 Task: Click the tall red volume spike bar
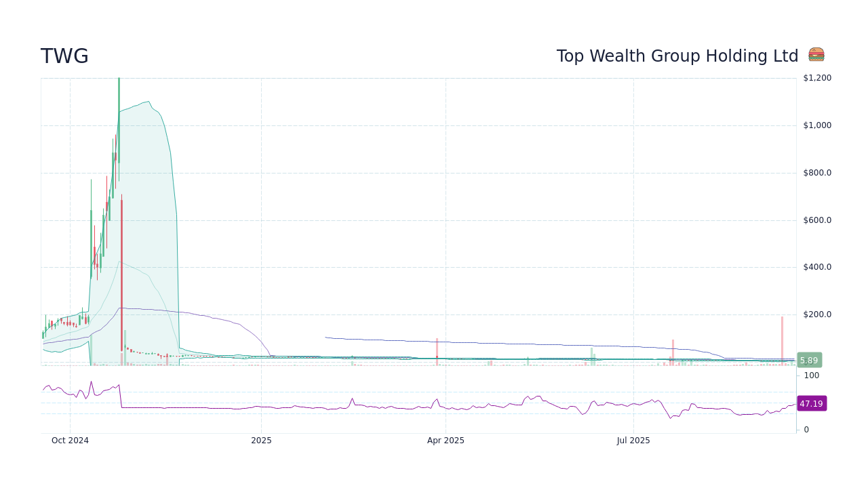pyautogui.click(x=782, y=338)
